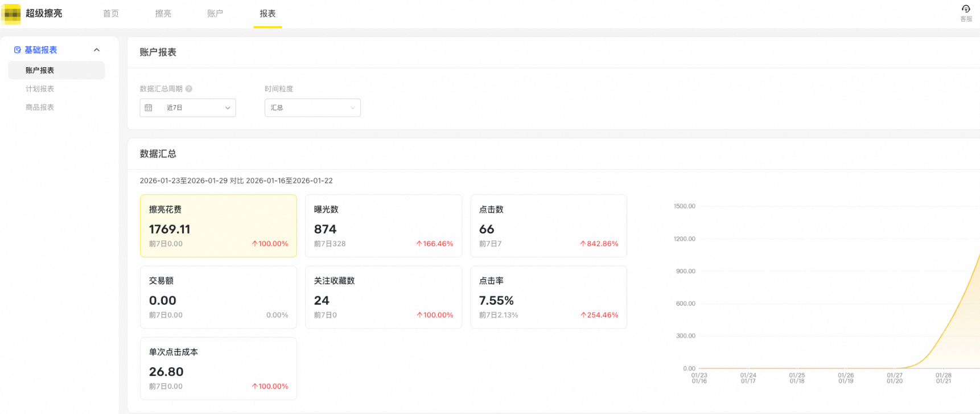Select the 报表 tab

(267, 14)
